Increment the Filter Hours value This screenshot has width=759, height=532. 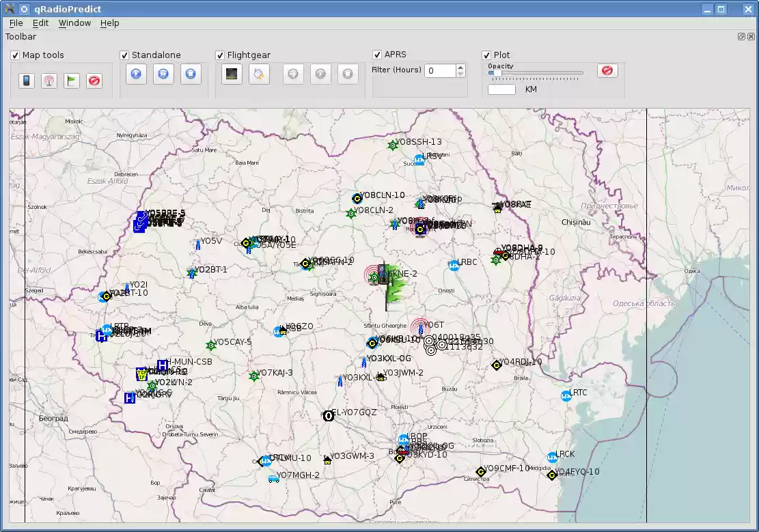pos(461,66)
